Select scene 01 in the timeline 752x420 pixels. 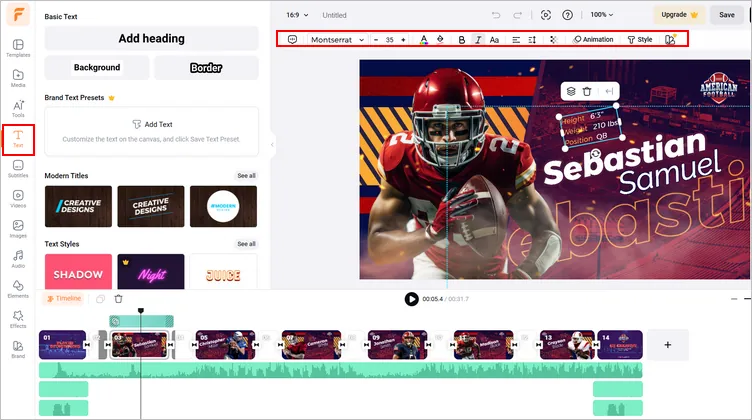[62, 345]
